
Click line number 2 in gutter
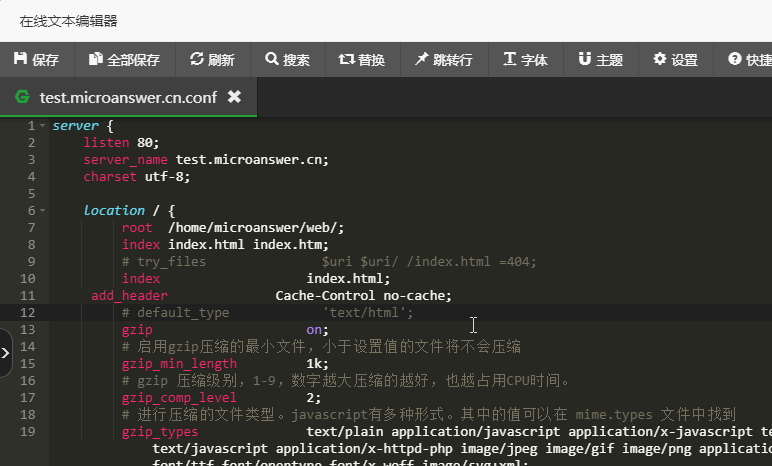point(32,143)
